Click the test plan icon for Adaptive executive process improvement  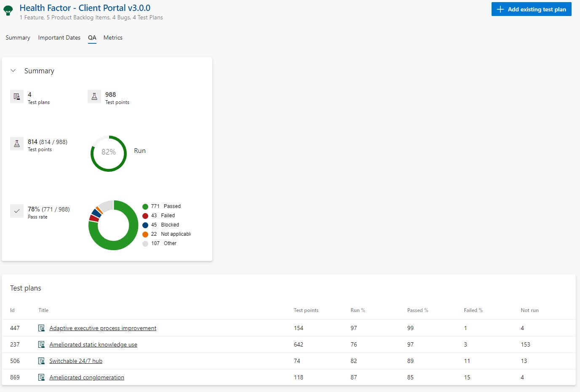point(42,328)
